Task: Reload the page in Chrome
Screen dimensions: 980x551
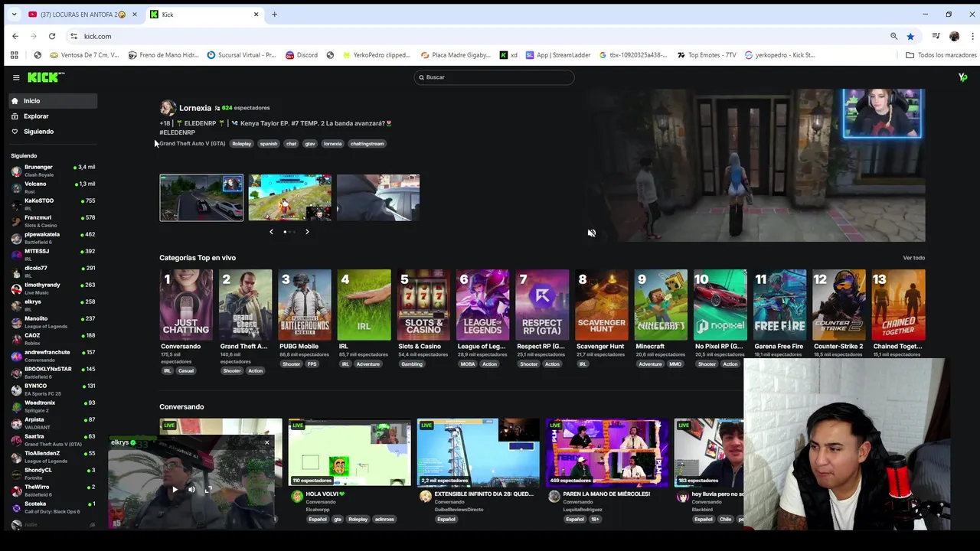Action: pos(52,36)
